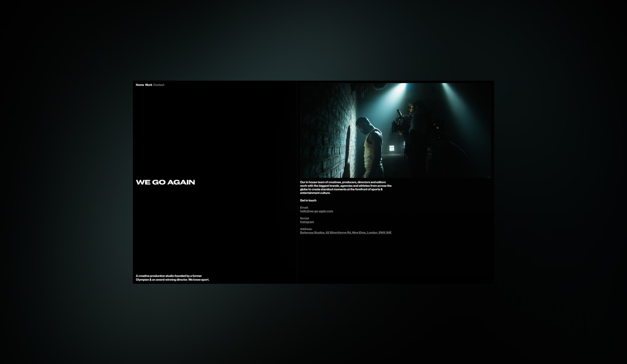
Task: Select the 'Social:' label text
Action: click(x=304, y=218)
